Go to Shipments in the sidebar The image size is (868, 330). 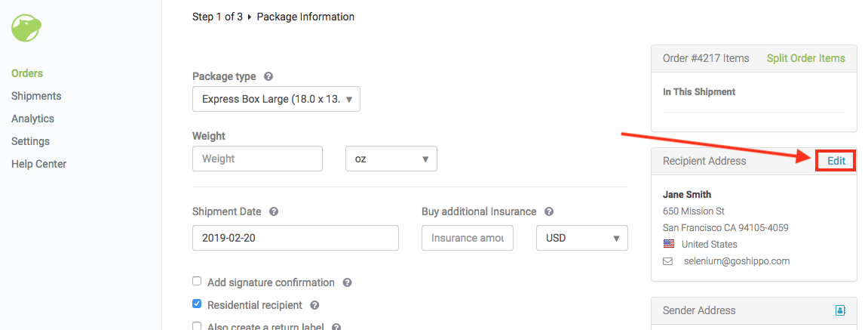(x=36, y=96)
